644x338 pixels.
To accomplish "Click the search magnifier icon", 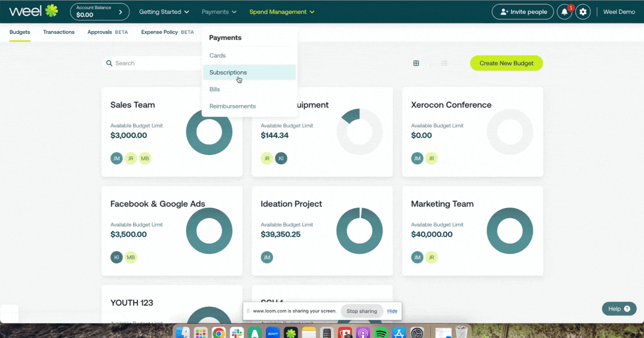I will point(109,63).
